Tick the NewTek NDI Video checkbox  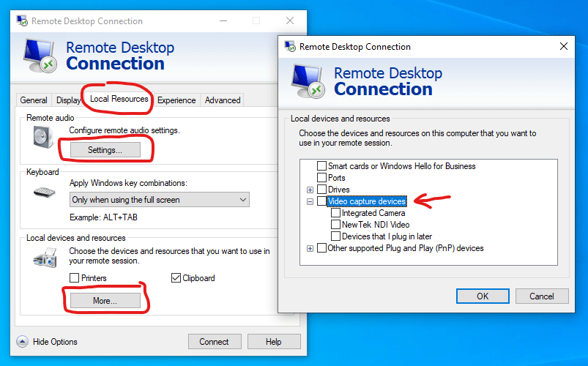point(336,225)
